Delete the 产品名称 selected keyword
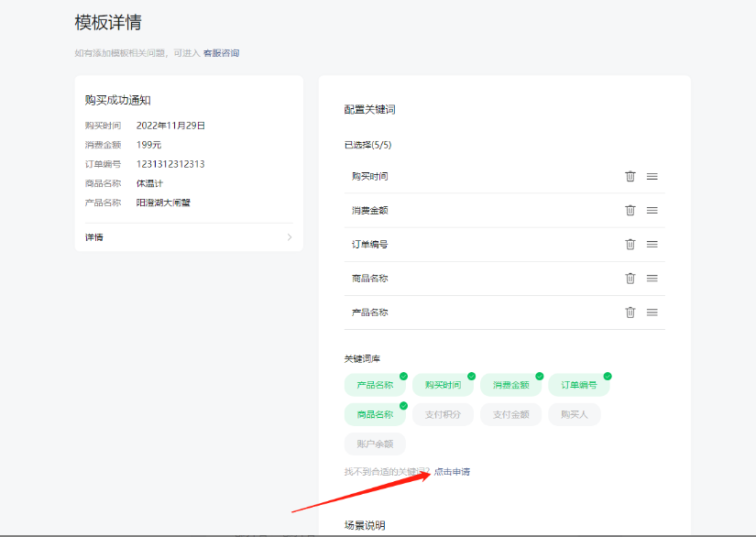This screenshot has height=537, width=756. [630, 312]
